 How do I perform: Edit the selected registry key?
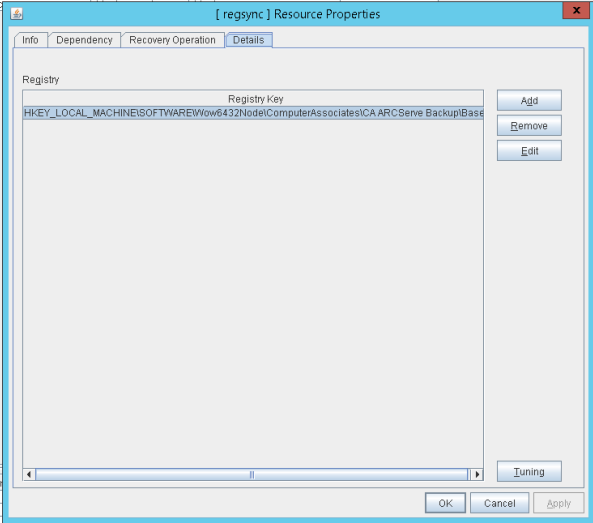pos(529,151)
